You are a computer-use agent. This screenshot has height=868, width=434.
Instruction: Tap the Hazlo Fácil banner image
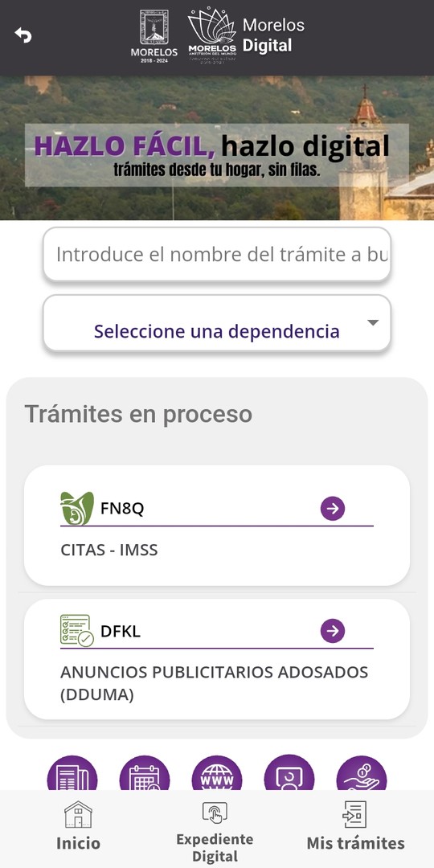217,148
